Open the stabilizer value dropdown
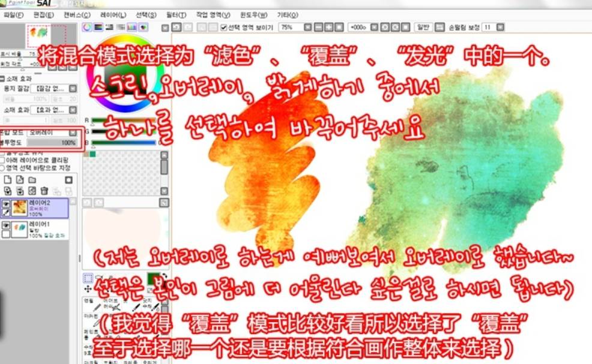Viewport: 592px width, 364px height. 501,28
